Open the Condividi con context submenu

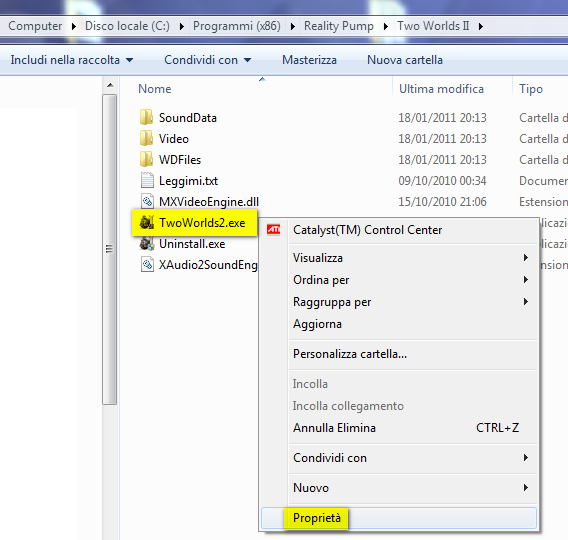(x=398, y=458)
